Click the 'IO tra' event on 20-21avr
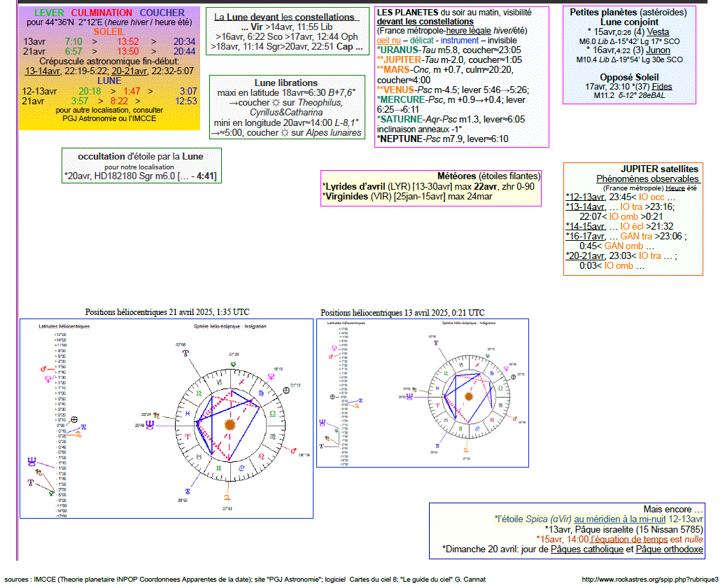 [x=649, y=255]
